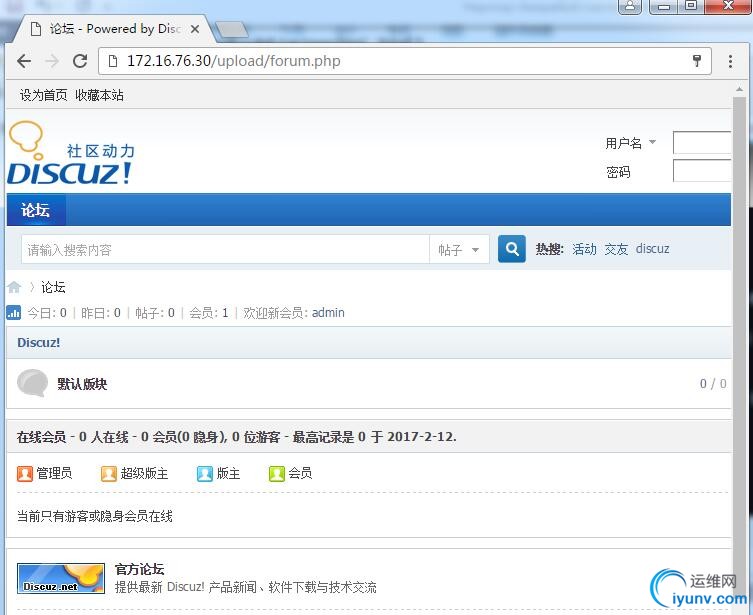This screenshot has width=753, height=615.
Task: Click the blue search magnifier button
Action: click(511, 249)
